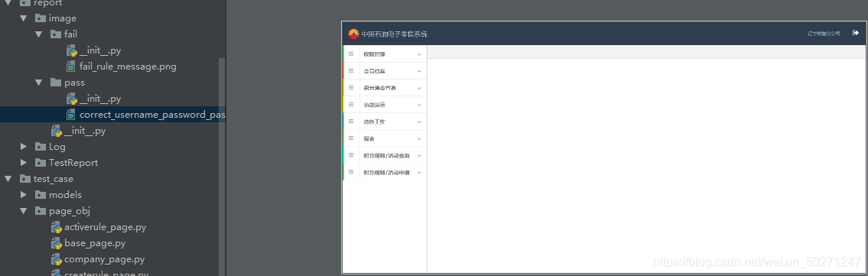Expand chevron on 积分规则/活动查询 menu
The image size is (868, 276).
pos(419,156)
